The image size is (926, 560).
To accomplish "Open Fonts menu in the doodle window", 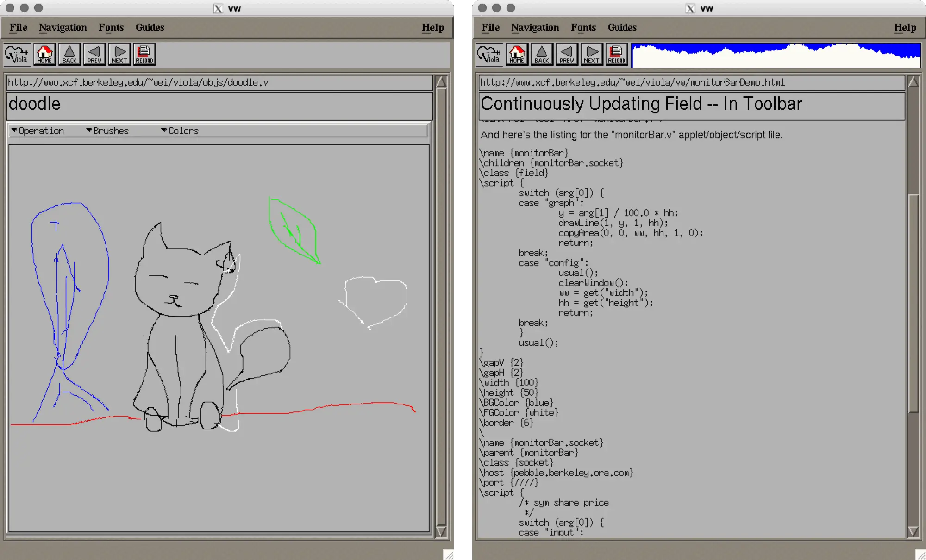I will 111,27.
